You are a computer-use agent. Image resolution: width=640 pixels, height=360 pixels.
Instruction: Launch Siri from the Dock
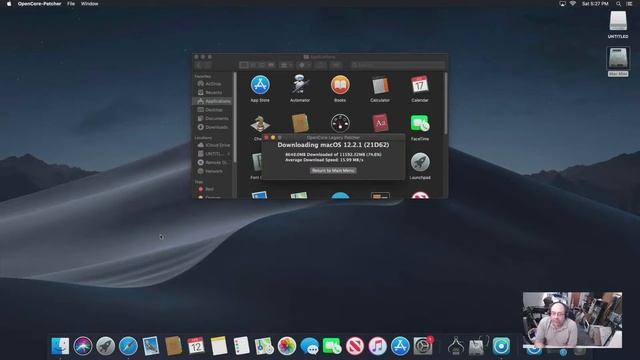pos(83,346)
